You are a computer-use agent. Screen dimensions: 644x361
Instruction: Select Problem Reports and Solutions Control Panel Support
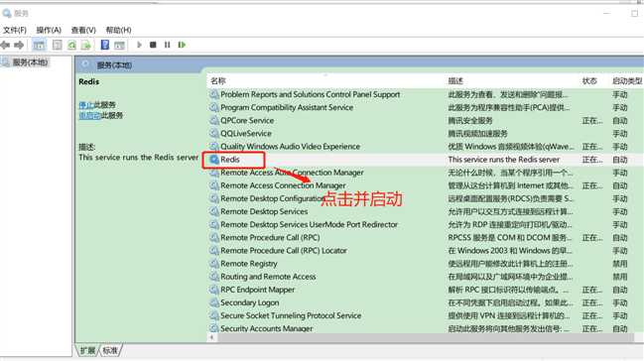pyautogui.click(x=310, y=94)
